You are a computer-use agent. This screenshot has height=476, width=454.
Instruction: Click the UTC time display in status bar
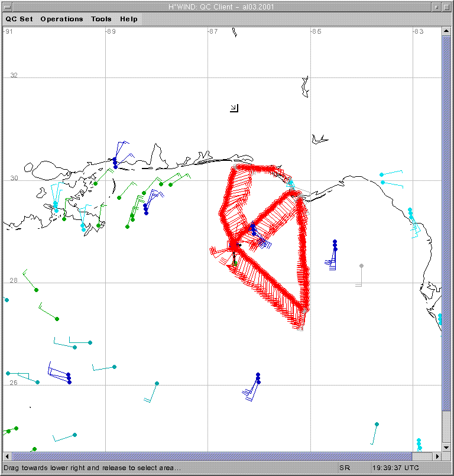coord(395,468)
